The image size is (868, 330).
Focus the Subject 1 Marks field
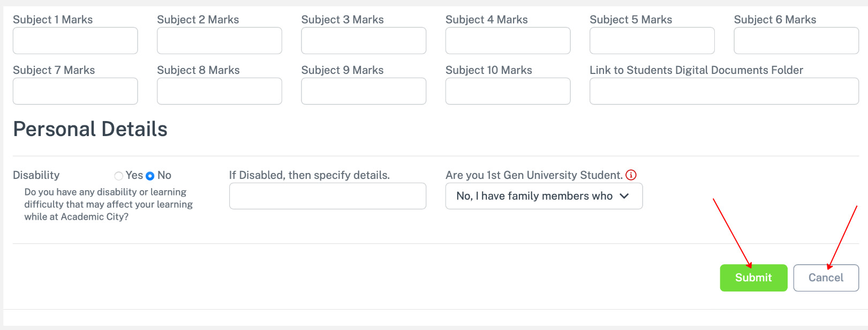76,41
